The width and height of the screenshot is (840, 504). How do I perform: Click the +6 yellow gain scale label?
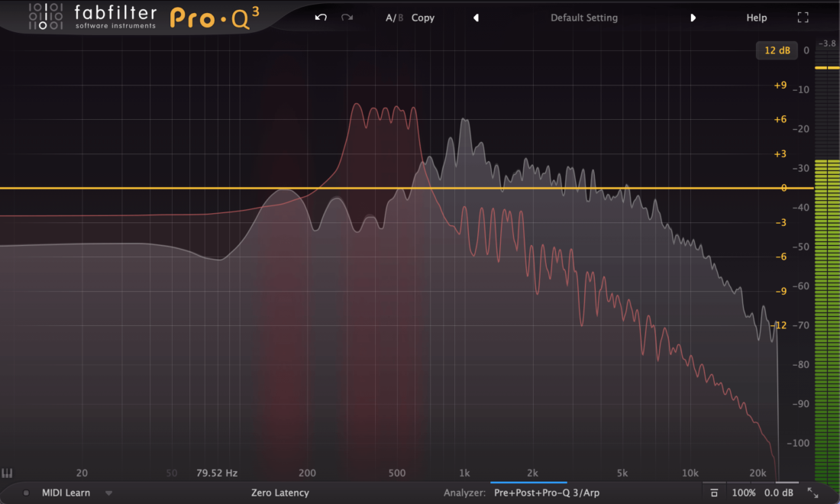click(x=780, y=119)
